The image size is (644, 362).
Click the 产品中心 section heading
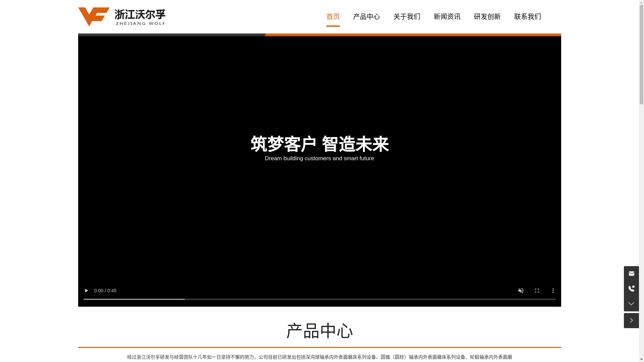tap(319, 331)
